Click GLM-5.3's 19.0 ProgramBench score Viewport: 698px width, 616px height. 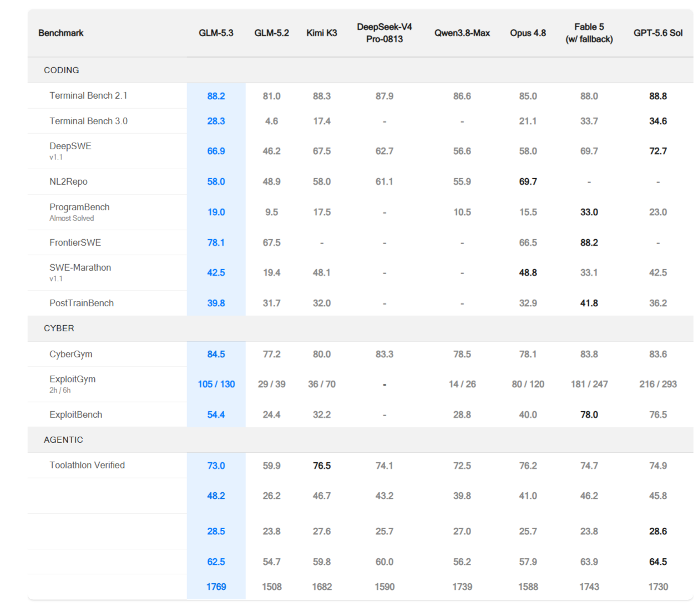click(216, 212)
